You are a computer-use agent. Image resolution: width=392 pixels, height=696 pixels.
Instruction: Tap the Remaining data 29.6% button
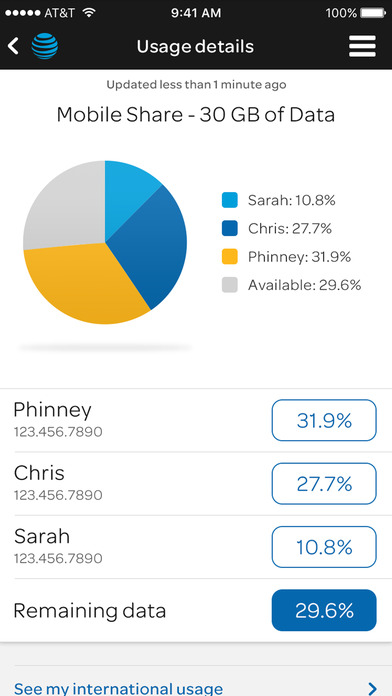coord(324,610)
